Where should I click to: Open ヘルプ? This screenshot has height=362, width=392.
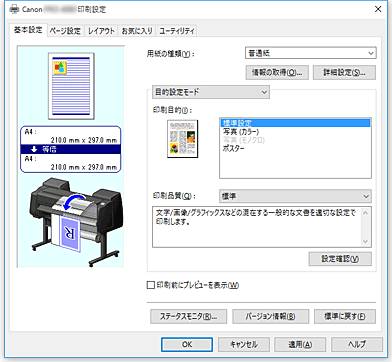click(x=357, y=344)
